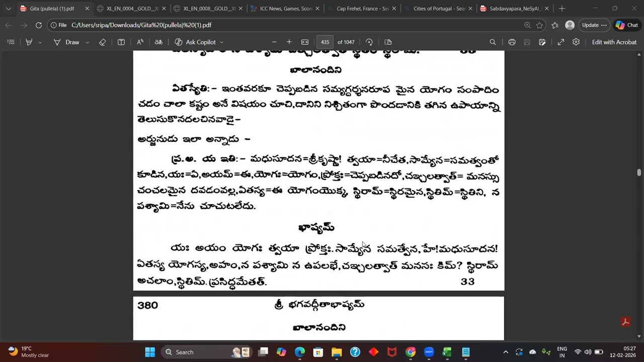Click the taskbar Search box

pos(206,352)
